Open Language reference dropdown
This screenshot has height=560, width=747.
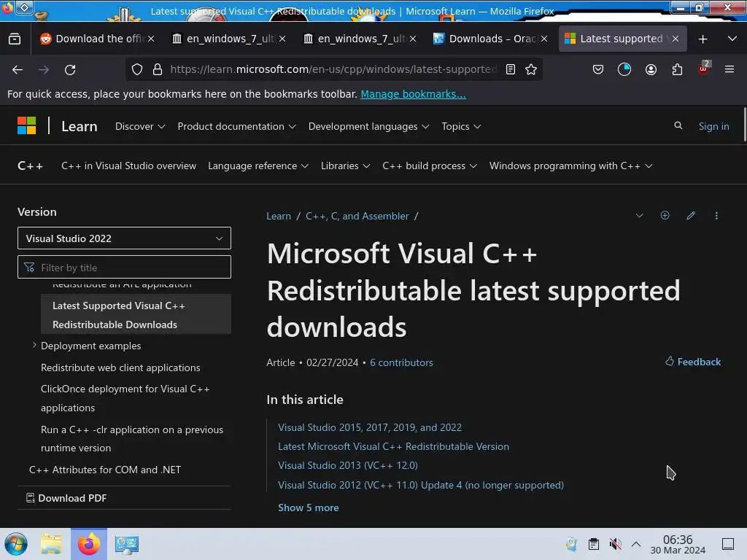point(258,166)
